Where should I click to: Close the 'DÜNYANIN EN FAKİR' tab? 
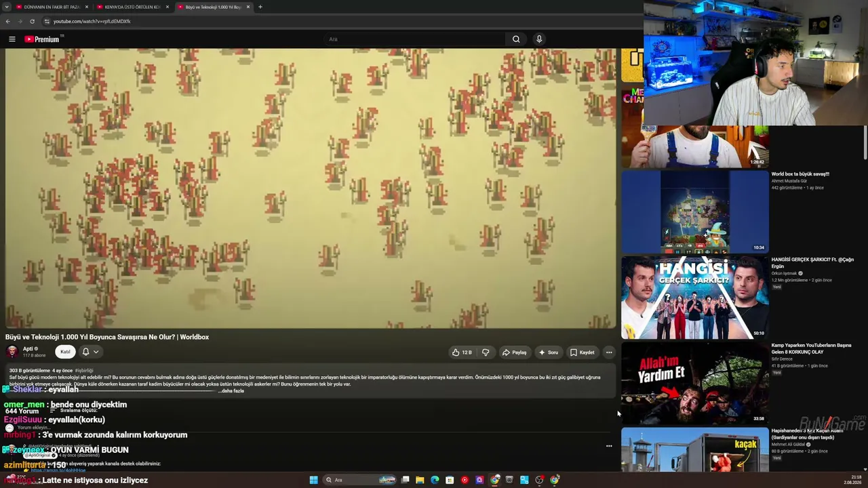click(87, 7)
